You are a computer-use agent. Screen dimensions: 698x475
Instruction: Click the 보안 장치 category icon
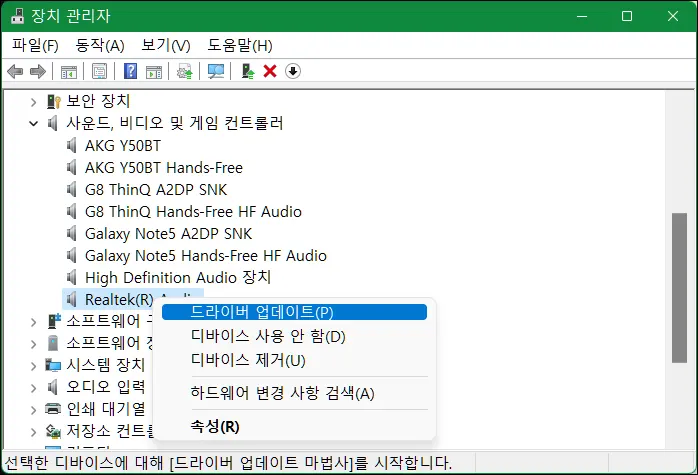click(x=53, y=101)
